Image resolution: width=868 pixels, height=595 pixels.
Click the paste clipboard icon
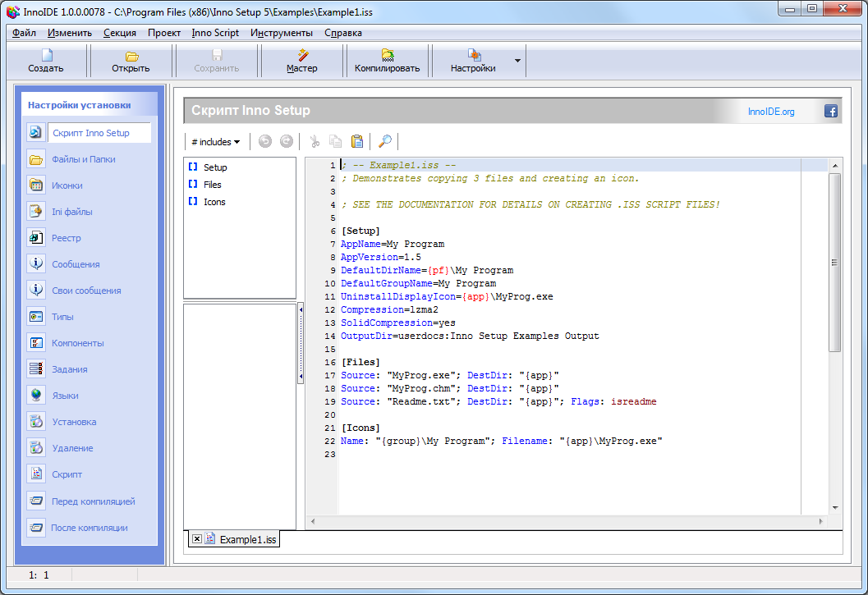click(357, 142)
